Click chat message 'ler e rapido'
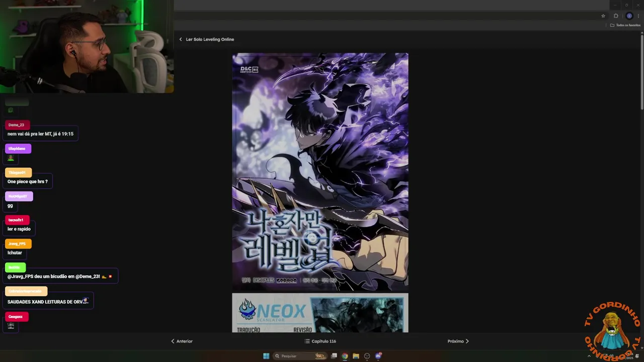Image resolution: width=644 pixels, height=362 pixels. 19,229
